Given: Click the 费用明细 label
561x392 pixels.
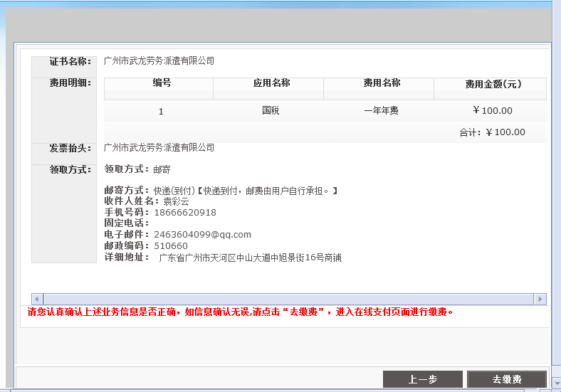Looking at the screenshot, I should pos(70,83).
